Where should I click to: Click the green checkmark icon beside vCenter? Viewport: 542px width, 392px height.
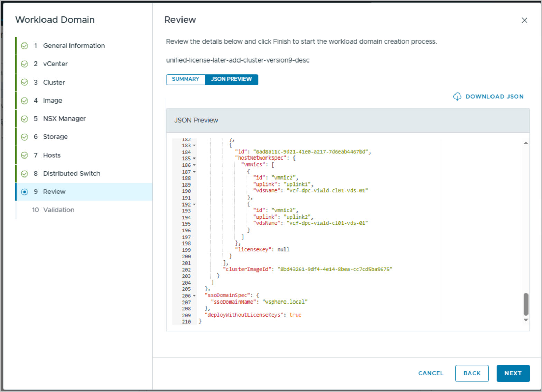25,64
